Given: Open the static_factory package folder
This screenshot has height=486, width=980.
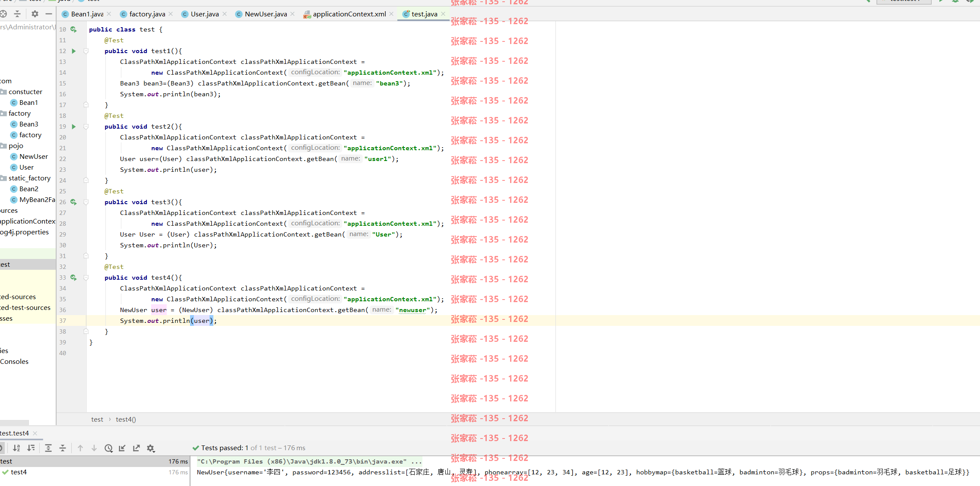Looking at the screenshot, I should [x=29, y=178].
